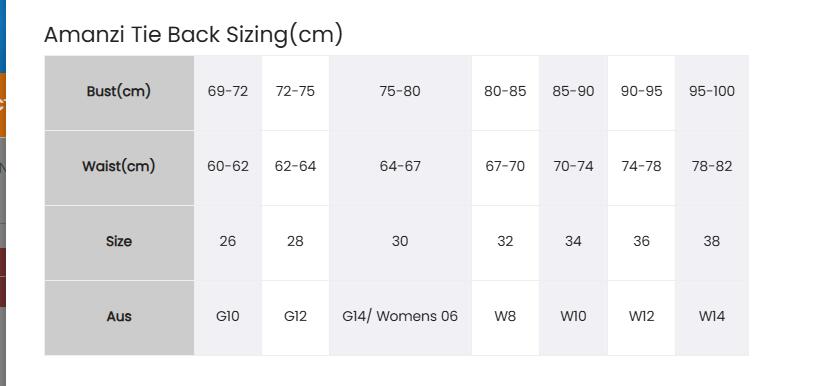Click the Amanzi Tie Back Sizing heading
The height and width of the screenshot is (386, 829).
point(194,35)
